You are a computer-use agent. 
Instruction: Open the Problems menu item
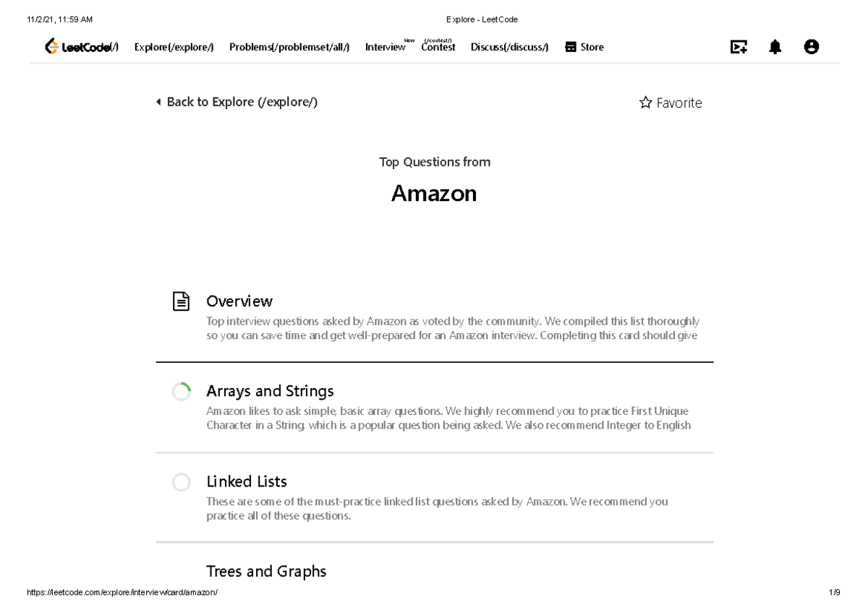click(x=289, y=47)
